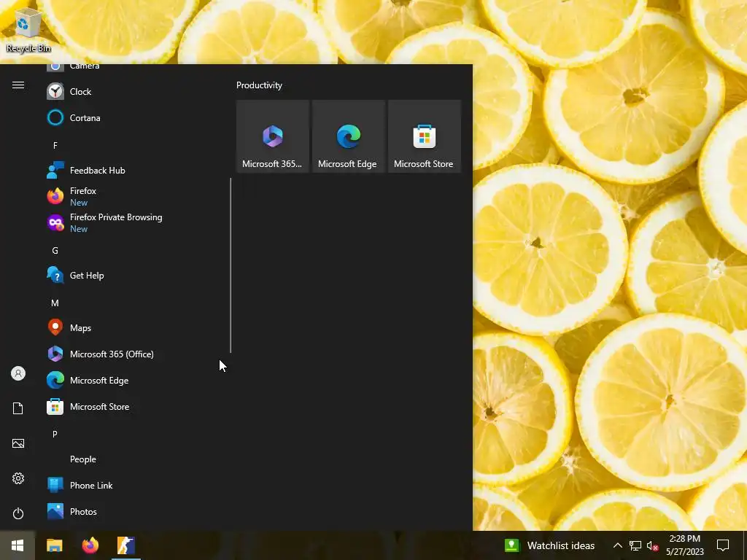The image size is (747, 560).
Task: Open File Explorer from taskbar
Action: coord(54,545)
